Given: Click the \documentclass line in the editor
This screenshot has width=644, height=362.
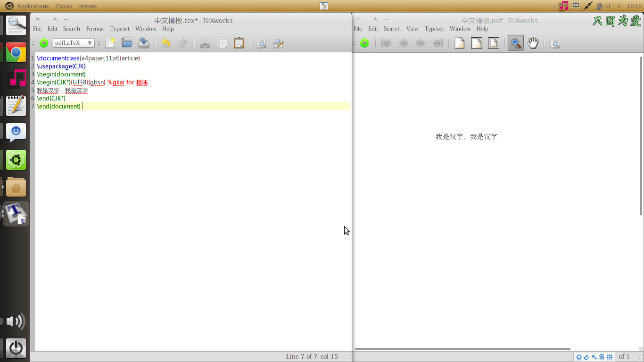Looking at the screenshot, I should tap(89, 58).
